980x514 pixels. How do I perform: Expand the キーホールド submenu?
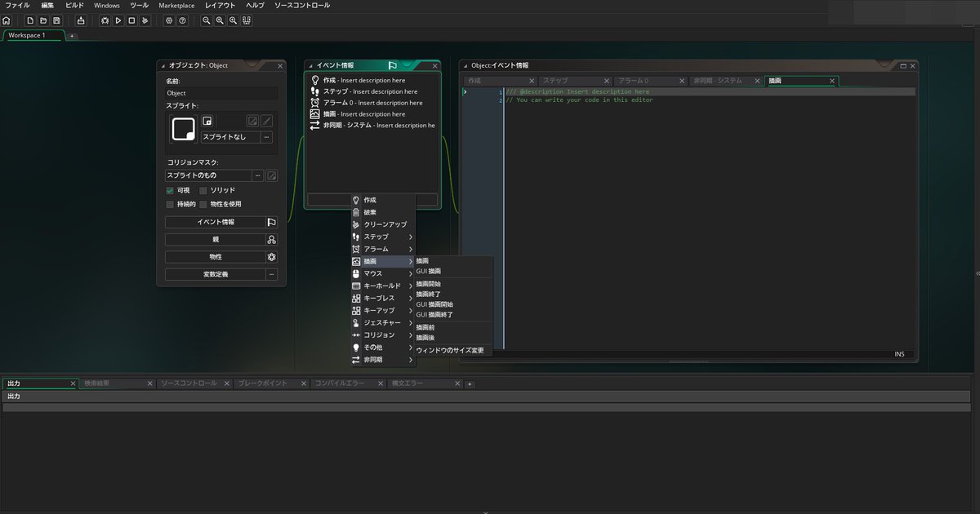384,286
